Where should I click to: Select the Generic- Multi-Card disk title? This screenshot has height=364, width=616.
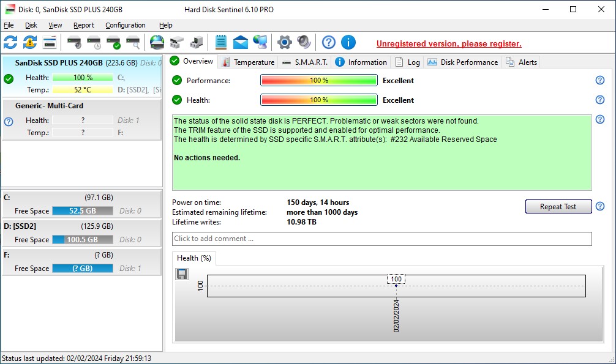click(49, 106)
